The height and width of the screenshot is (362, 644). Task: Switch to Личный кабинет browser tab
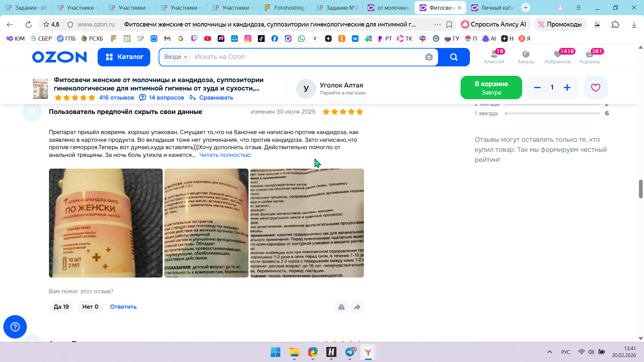493,8
